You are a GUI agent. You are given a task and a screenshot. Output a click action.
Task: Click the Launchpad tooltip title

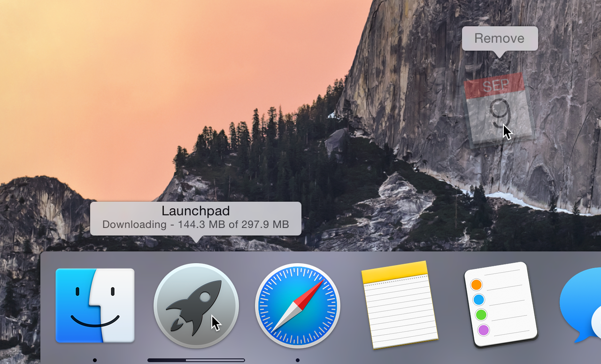(x=196, y=211)
